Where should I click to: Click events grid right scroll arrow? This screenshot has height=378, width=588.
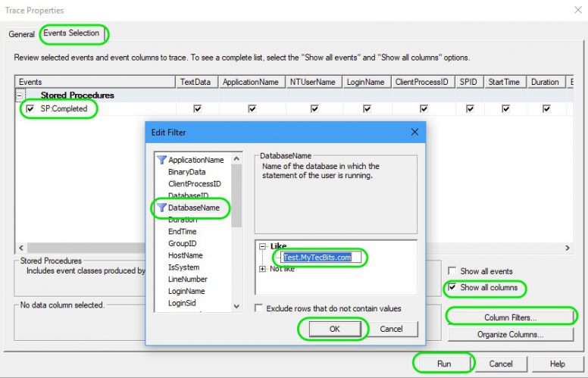[568, 248]
